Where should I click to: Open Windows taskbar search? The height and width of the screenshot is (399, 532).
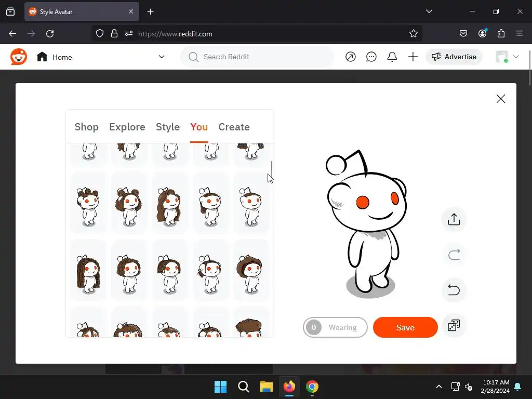[x=243, y=387]
